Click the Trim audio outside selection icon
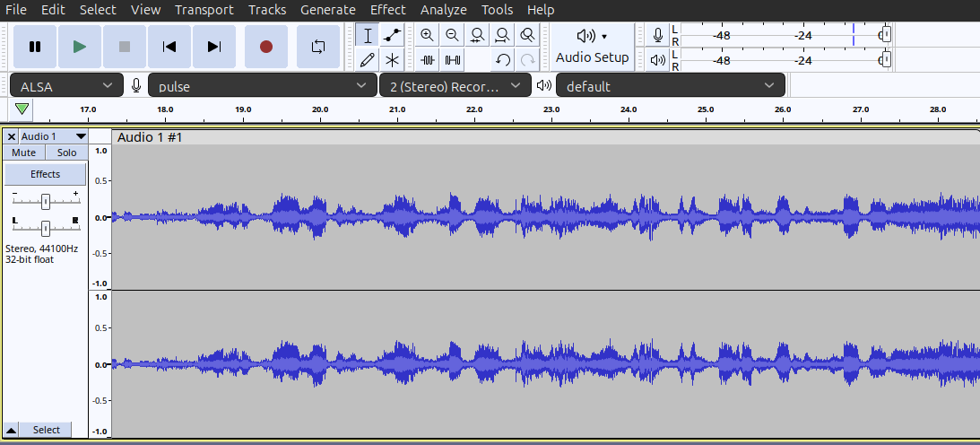 pyautogui.click(x=428, y=60)
